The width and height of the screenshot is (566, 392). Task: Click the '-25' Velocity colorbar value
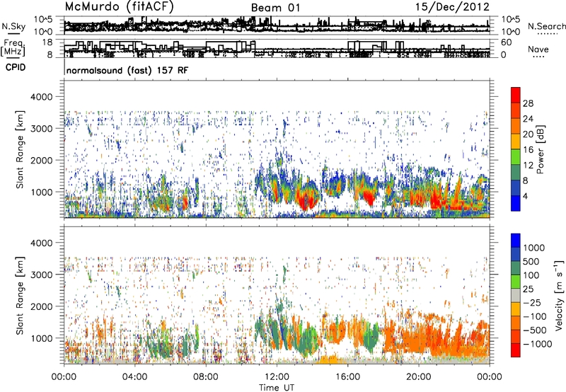(532, 302)
